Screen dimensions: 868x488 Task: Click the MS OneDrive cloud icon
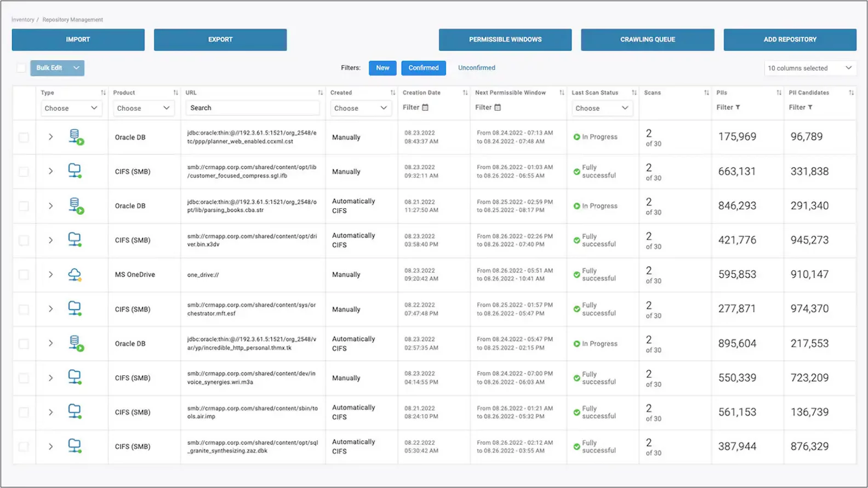[75, 274]
